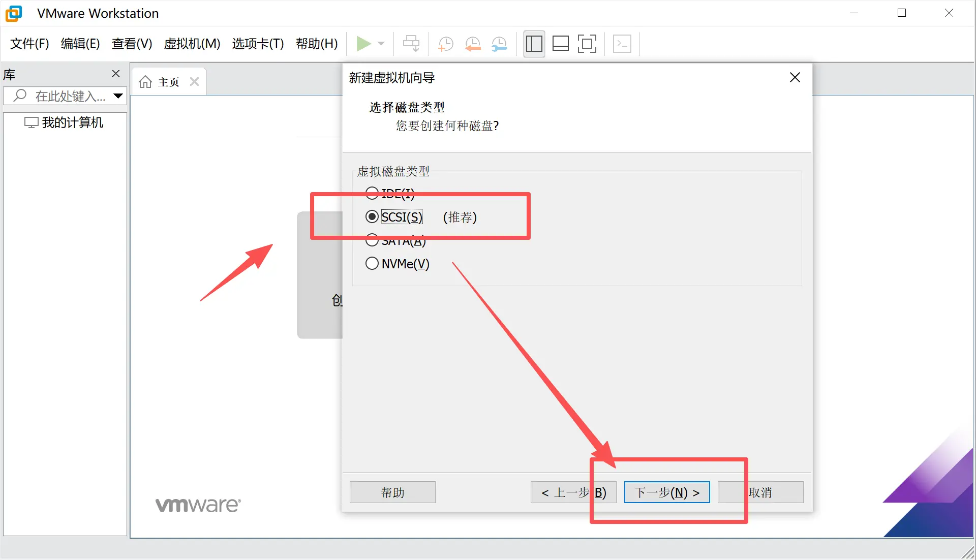Select the NVMe(V) disk type radio button
This screenshot has height=560, width=976.
[372, 263]
